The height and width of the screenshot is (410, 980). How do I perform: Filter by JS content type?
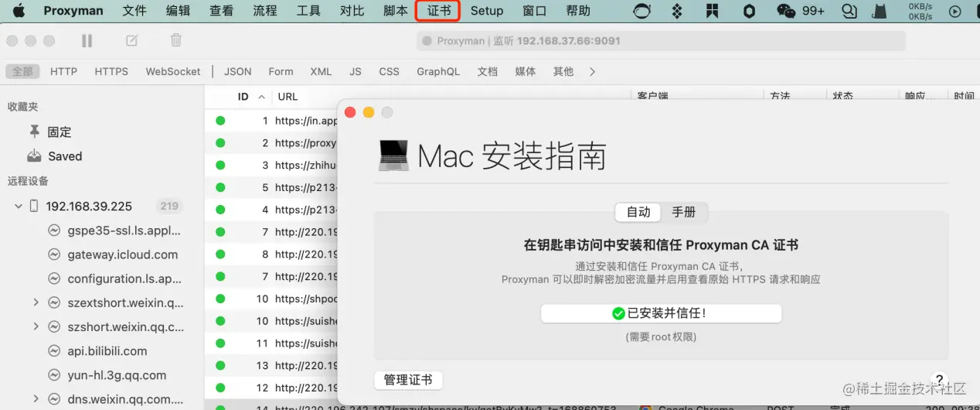[x=356, y=71]
